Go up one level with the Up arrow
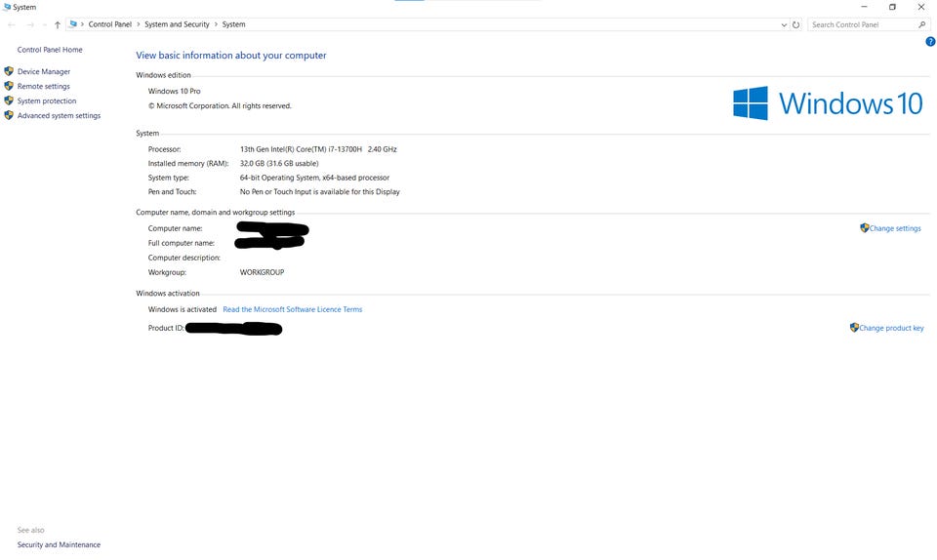Screen dimensions: 937x560 tap(58, 24)
